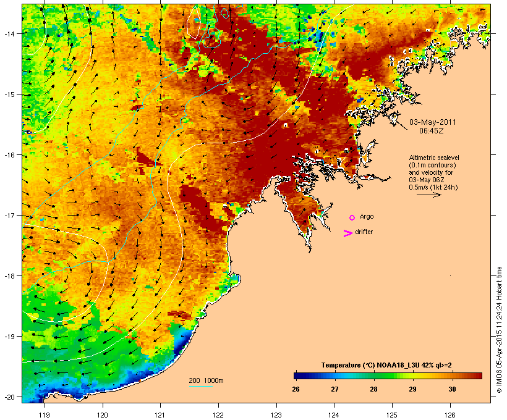This screenshot has width=507, height=420.
Task: Click the color bar label 30
Action: (452, 389)
